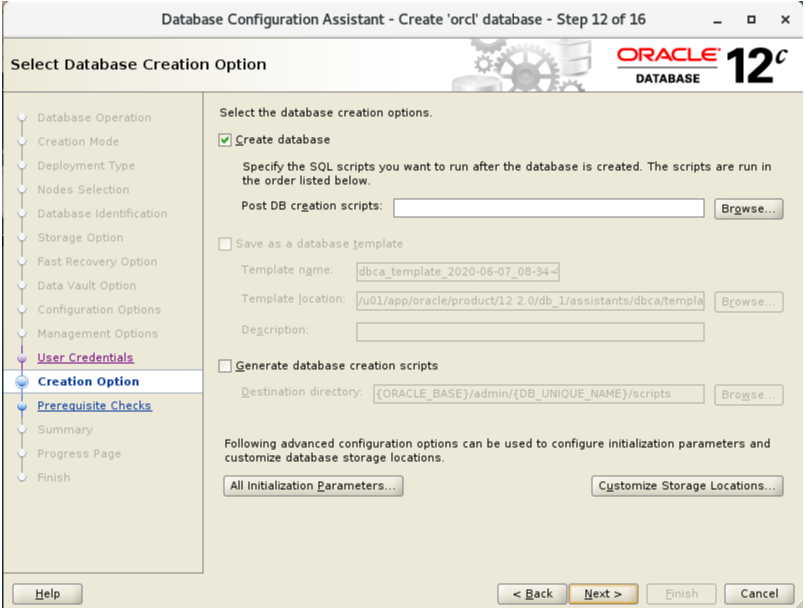Cancel the database configuration wizard

pyautogui.click(x=759, y=594)
